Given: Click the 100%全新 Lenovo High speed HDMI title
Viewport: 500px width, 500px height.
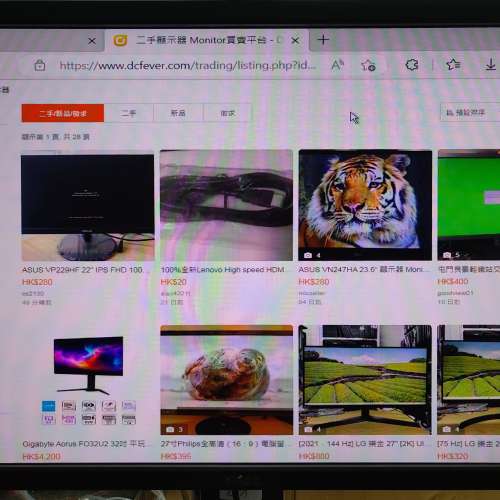Looking at the screenshot, I should pyautogui.click(x=222, y=270).
